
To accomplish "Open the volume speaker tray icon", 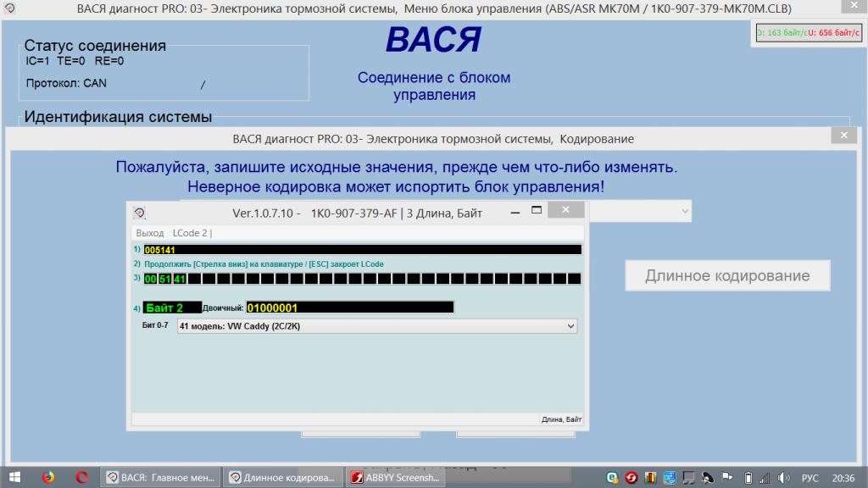I will (783, 478).
